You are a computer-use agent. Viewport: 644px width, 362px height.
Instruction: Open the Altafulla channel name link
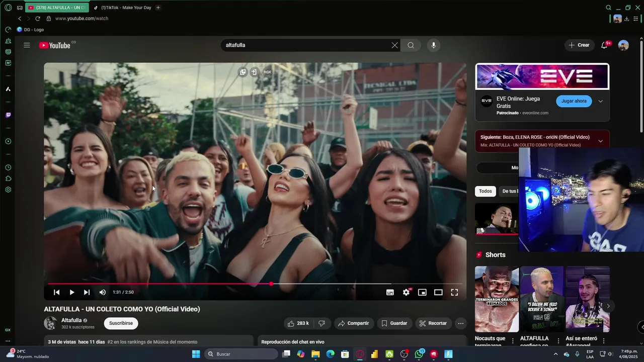(x=71, y=320)
